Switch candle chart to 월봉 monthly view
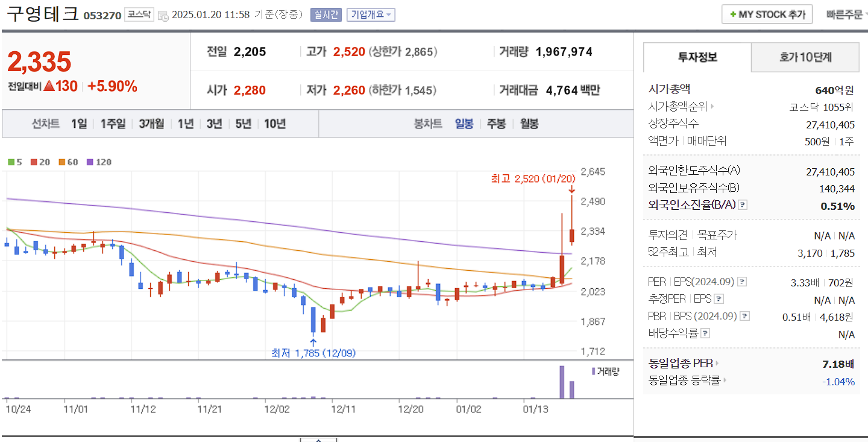Screen dimensions: 868x442 [x=529, y=124]
